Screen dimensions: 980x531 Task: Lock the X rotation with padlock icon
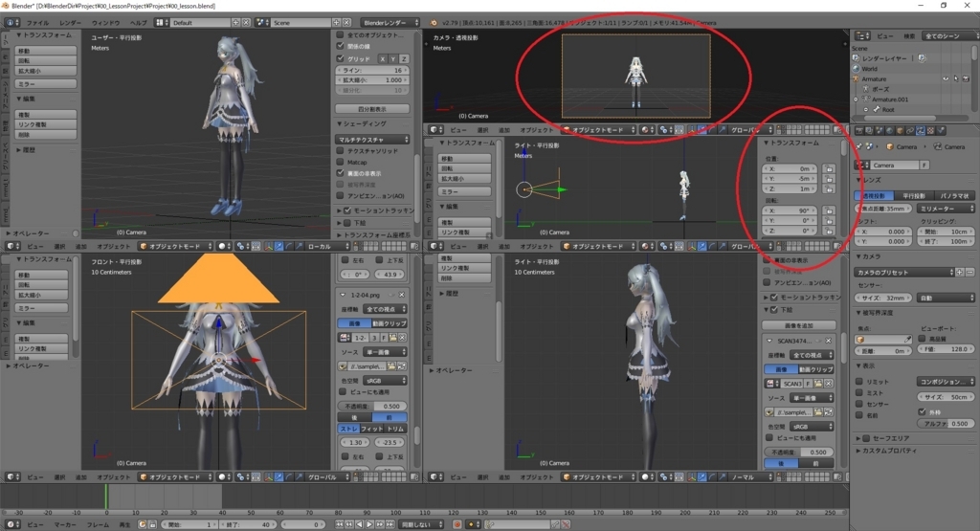829,210
